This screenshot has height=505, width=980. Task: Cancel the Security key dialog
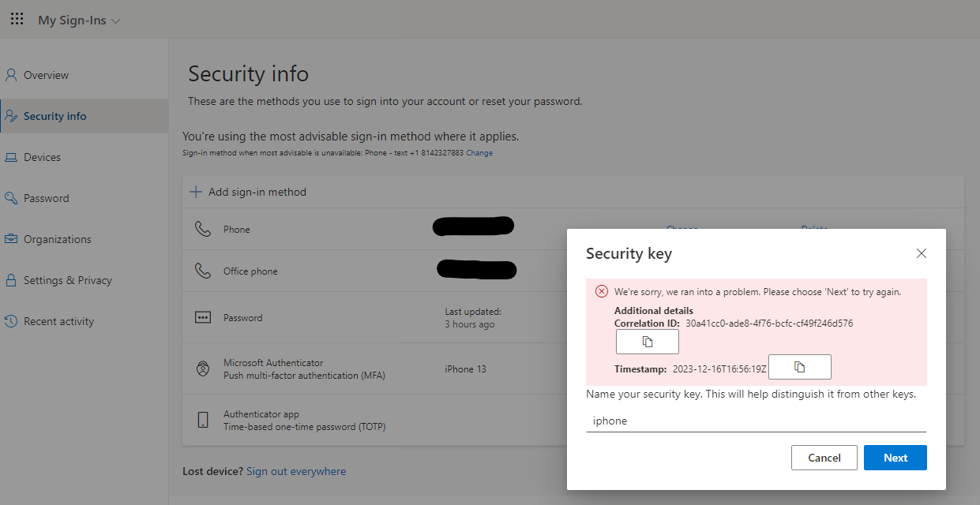824,458
